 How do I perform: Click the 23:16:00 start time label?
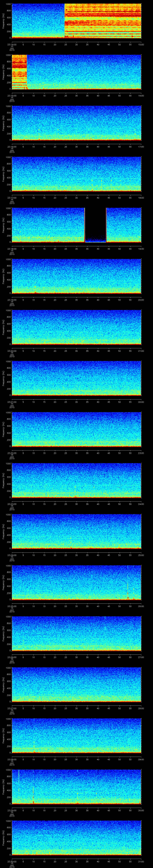coord(12,147)
